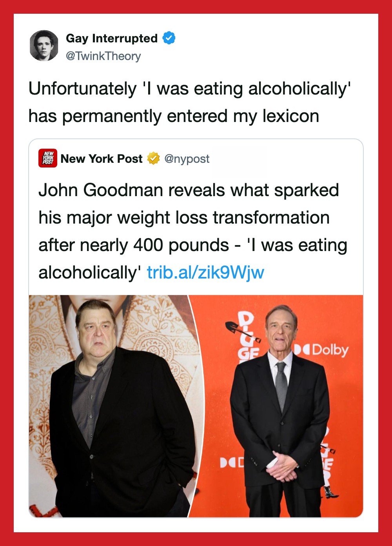
Task: Click the blue verified badge
Action: pos(169,38)
